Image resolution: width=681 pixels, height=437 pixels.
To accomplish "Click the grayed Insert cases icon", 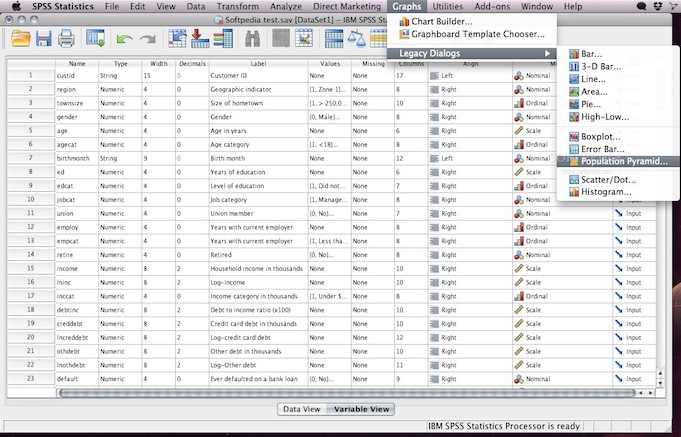I will [x=281, y=38].
